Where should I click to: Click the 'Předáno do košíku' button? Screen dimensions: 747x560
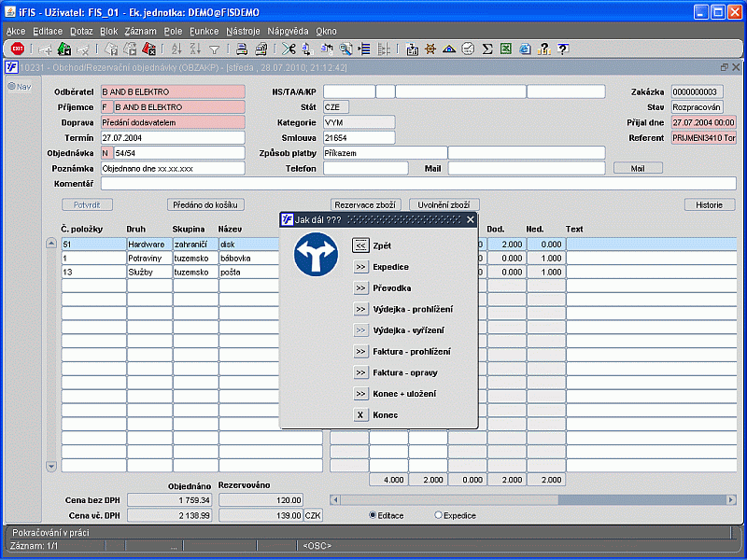pos(205,204)
